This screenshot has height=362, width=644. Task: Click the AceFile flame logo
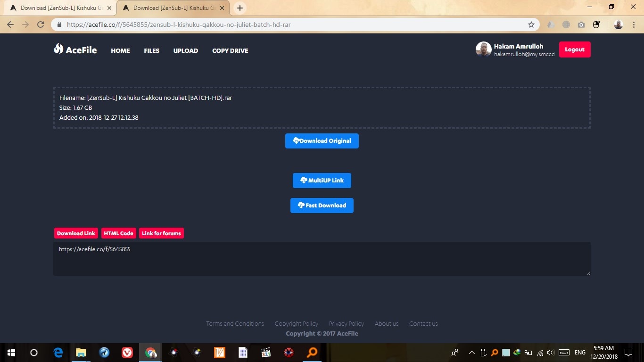tap(58, 49)
